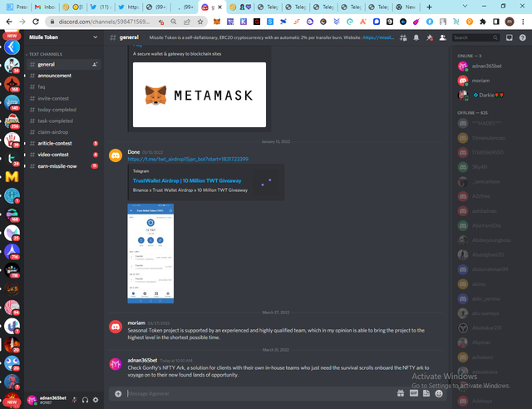Image resolution: width=532 pixels, height=409 pixels.
Task: Open User Settings gear icon
Action: tap(96, 400)
